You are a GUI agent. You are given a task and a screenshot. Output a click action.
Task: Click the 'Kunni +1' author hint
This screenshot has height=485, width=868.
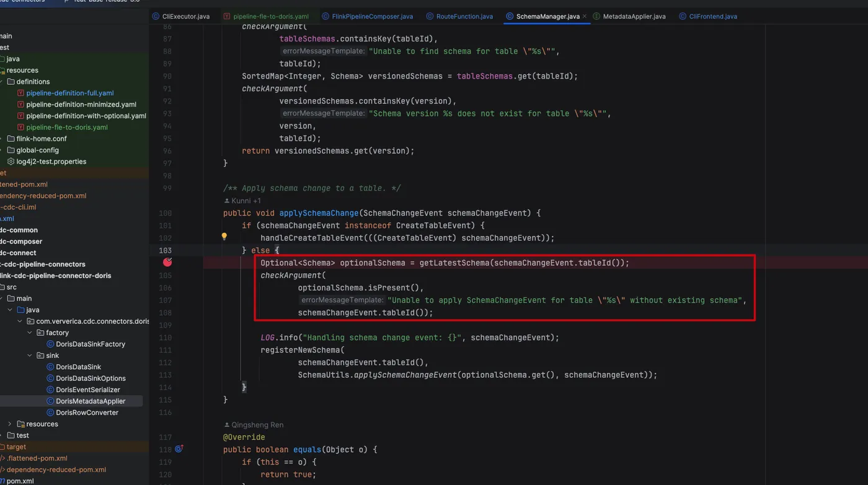click(242, 201)
